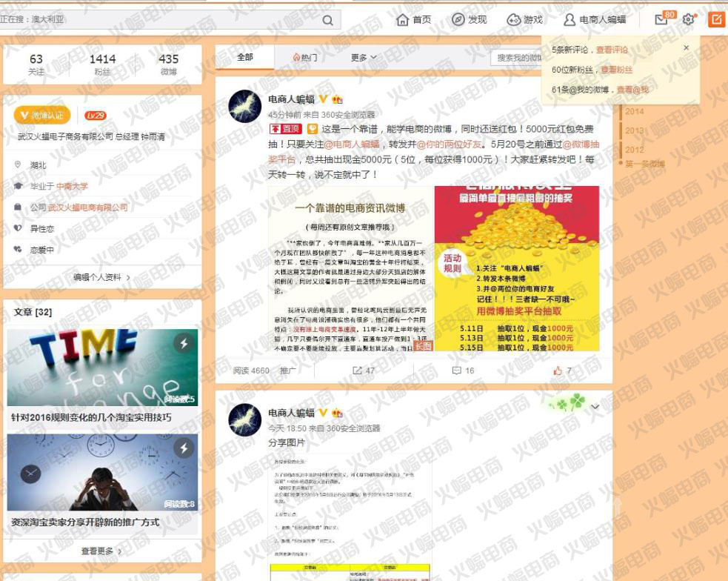The image size is (728, 581).
Task: Click the avatar on the 分享图片 post
Action: [x=244, y=420]
